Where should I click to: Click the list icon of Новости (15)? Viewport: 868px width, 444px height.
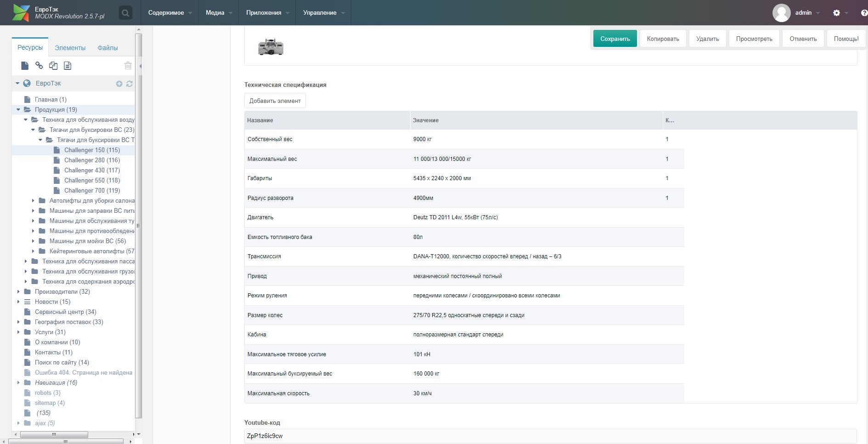coord(27,302)
